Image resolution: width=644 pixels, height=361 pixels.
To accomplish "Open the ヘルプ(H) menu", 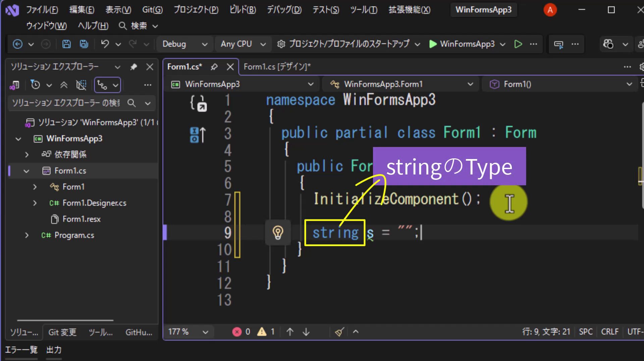I will (x=93, y=26).
